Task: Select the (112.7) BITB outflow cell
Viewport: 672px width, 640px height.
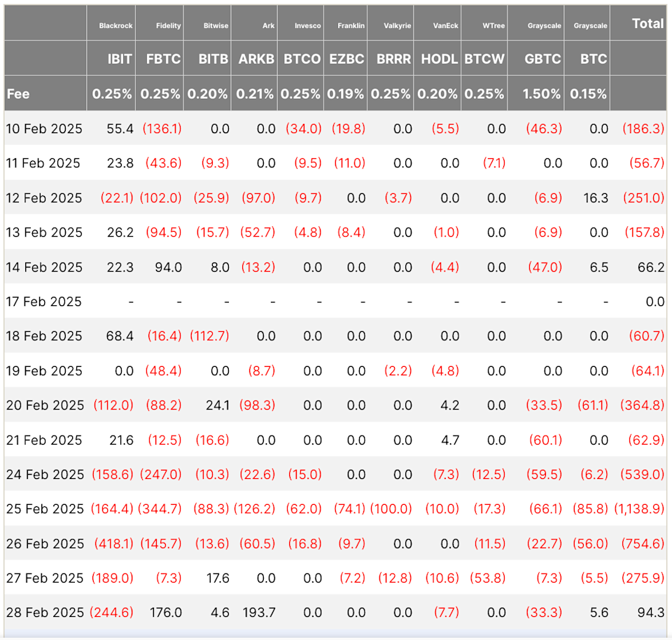Action: [x=209, y=335]
